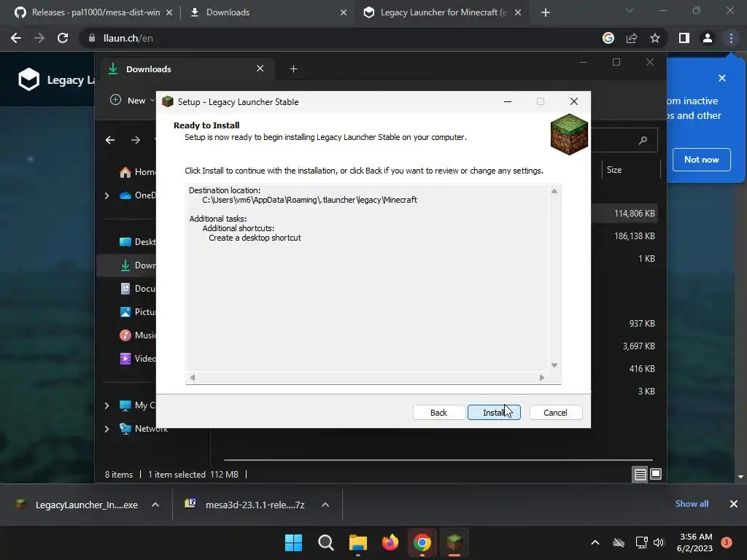Click Not now in the Chrome popup
Screen dimensions: 747x560
pyautogui.click(x=701, y=160)
